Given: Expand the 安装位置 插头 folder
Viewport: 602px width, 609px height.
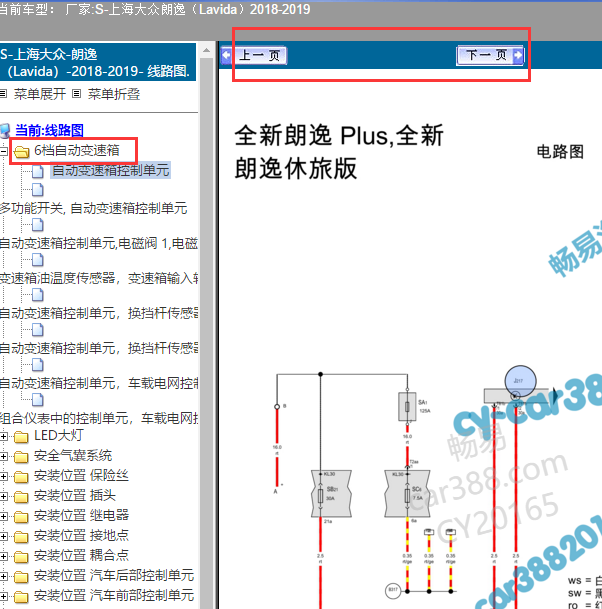Looking at the screenshot, I should (x=3, y=496).
